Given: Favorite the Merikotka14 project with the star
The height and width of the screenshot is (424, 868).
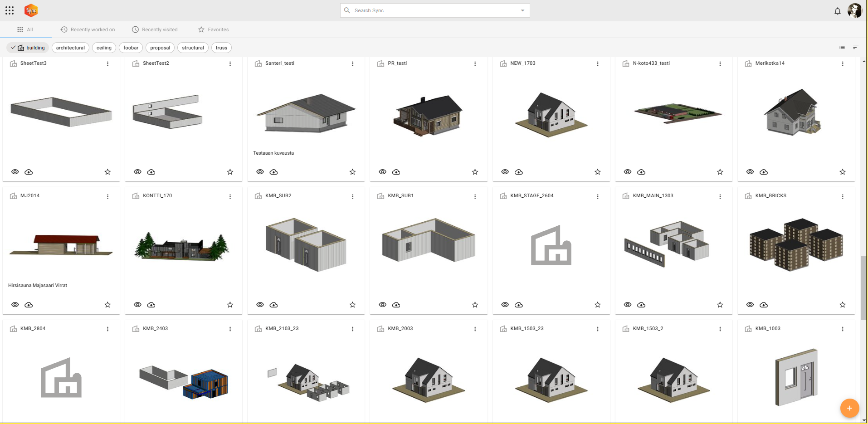Looking at the screenshot, I should click(x=842, y=172).
